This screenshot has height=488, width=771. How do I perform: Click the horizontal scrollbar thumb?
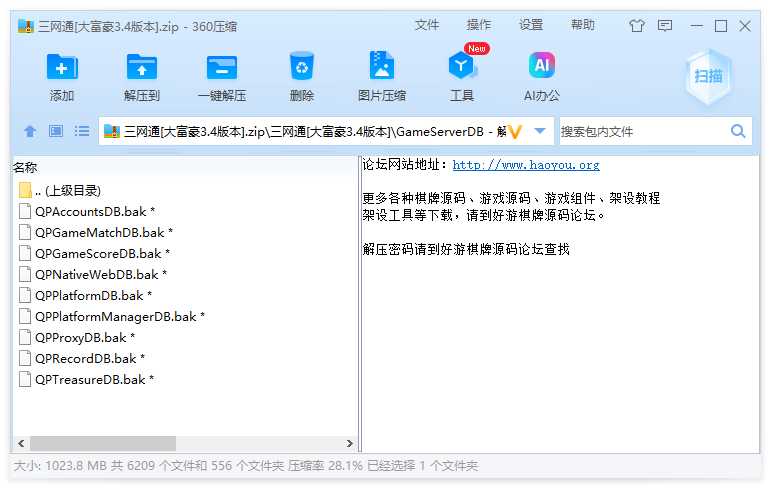click(103, 443)
